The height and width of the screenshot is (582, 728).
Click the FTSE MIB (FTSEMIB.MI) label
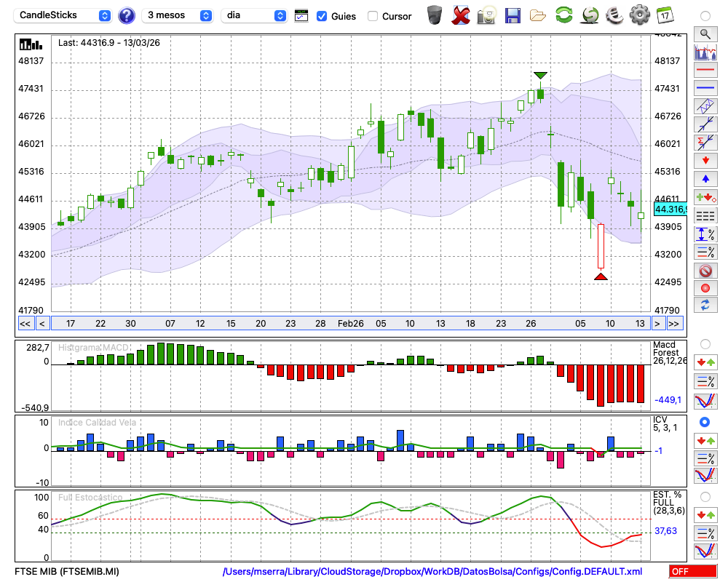[67, 571]
